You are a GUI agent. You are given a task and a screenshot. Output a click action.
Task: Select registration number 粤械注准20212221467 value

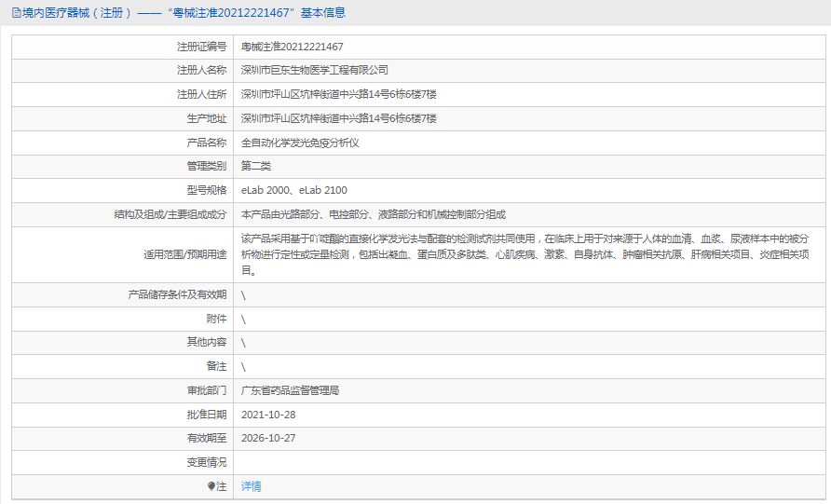coord(292,47)
